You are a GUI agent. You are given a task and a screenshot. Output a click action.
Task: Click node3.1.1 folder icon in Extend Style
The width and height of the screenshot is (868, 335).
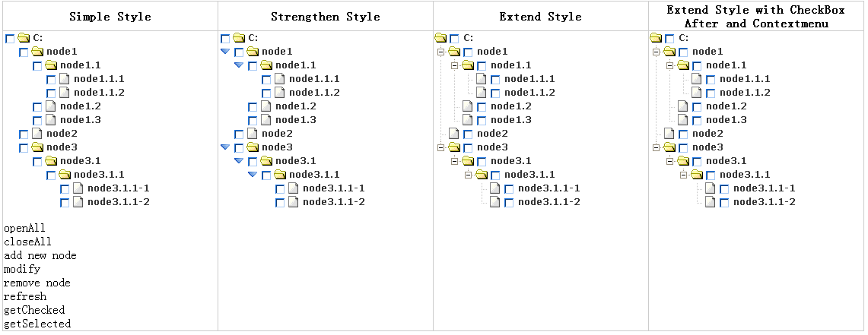(482, 175)
